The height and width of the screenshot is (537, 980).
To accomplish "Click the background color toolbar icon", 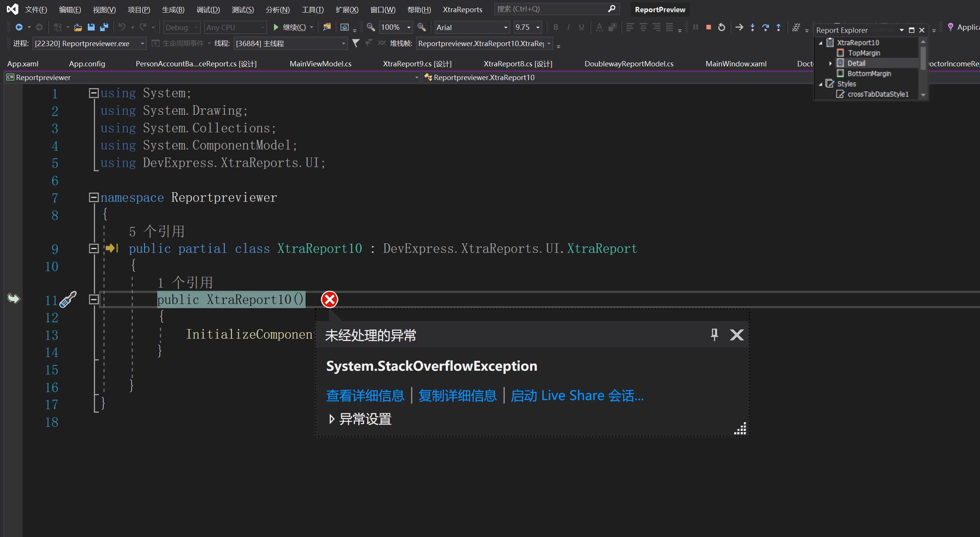I will pos(612,27).
